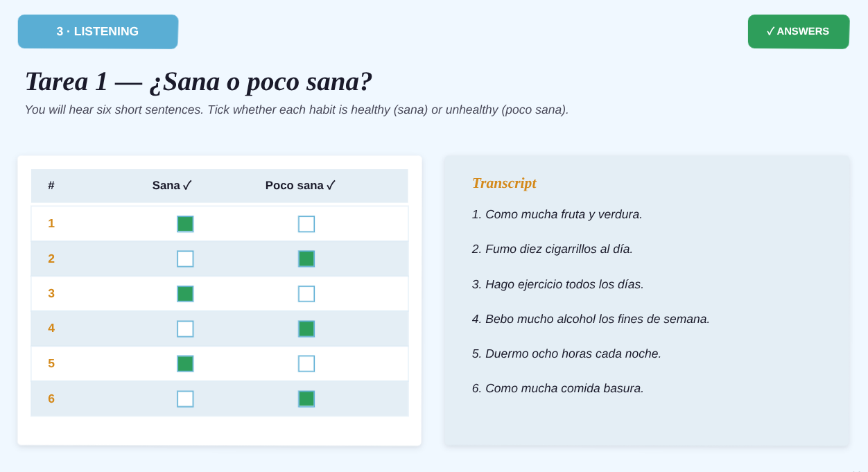The height and width of the screenshot is (472, 868).
Task: Tick the Poco sana checkbox for row 1
Action: coord(306,224)
